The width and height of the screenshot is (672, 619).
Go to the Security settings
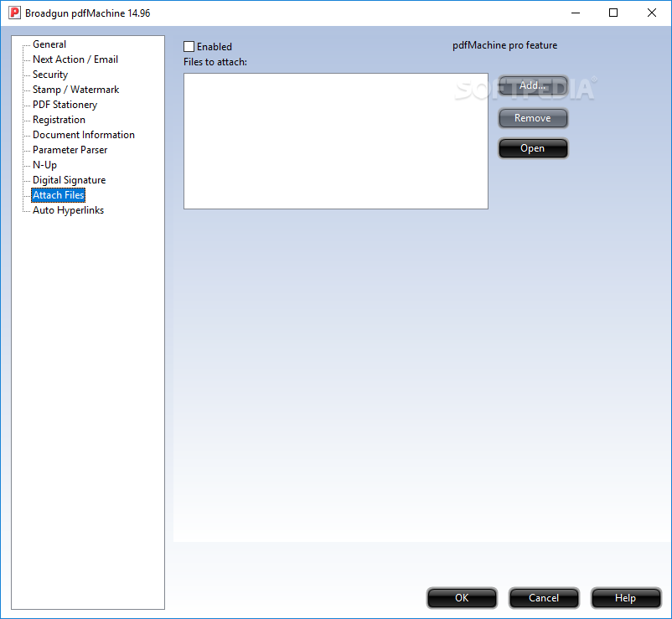point(50,75)
